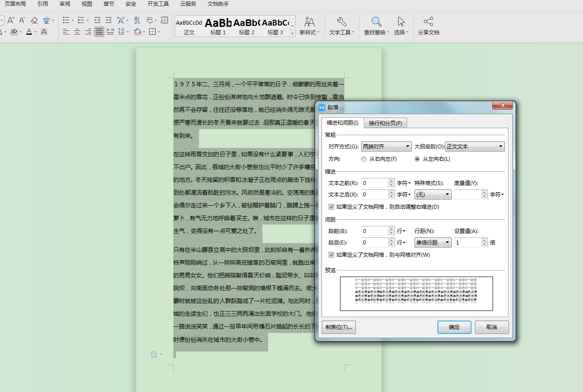Clear formatting with the eraser icon
This screenshot has width=583, height=392.
[34, 20]
